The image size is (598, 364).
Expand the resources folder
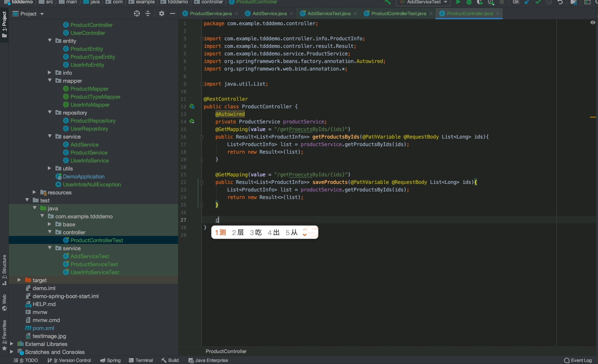[35, 192]
